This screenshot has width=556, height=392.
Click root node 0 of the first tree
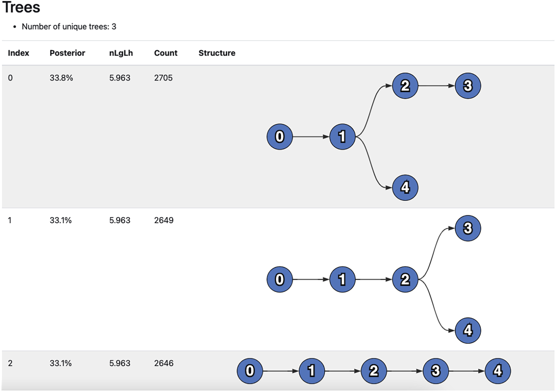(279, 137)
